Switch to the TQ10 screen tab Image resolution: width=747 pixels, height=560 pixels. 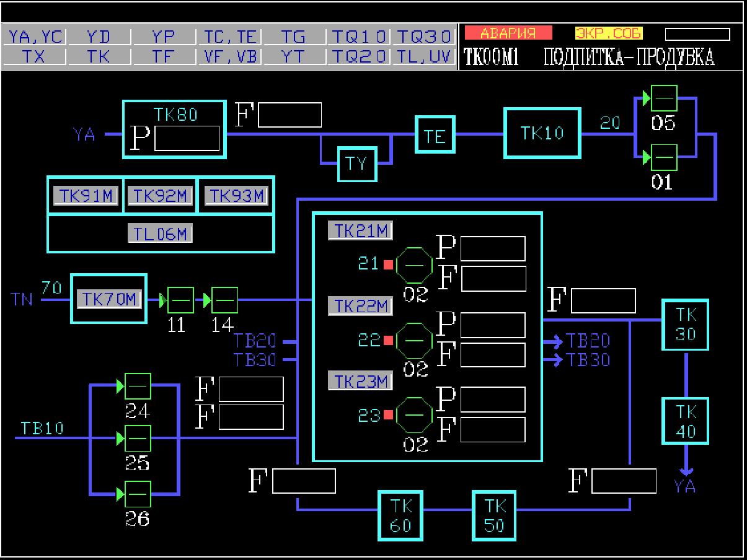pos(359,37)
